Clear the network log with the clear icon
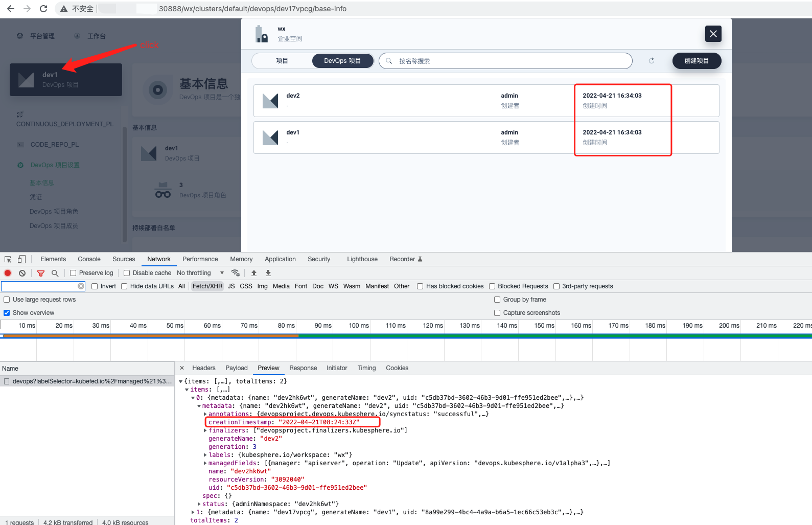The width and height of the screenshot is (812, 525). (x=22, y=273)
